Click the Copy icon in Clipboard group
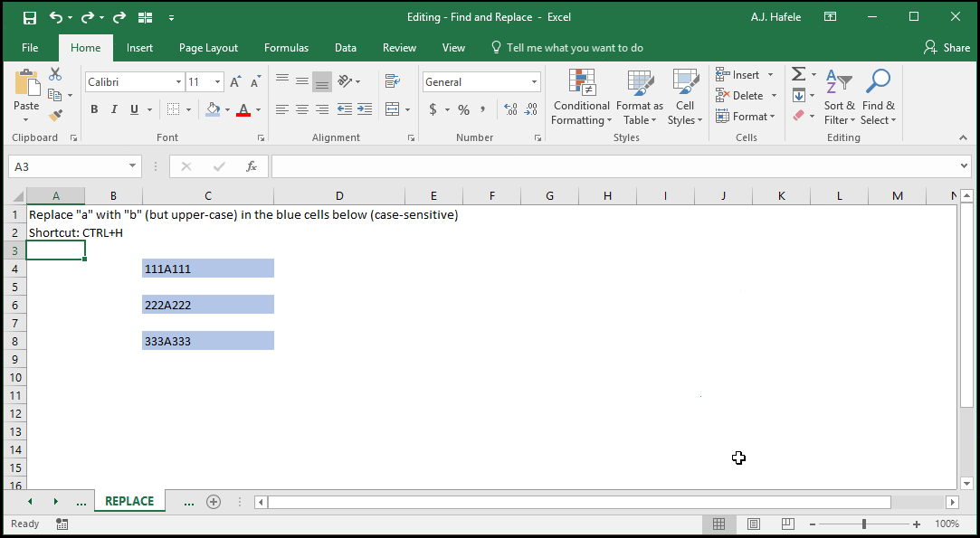 [x=55, y=95]
